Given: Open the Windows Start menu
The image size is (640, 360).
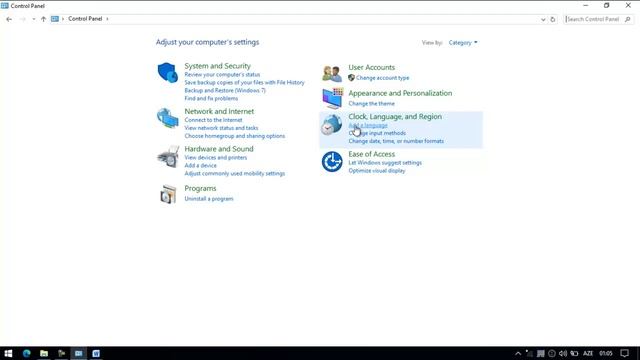Looking at the screenshot, I should (8, 353).
